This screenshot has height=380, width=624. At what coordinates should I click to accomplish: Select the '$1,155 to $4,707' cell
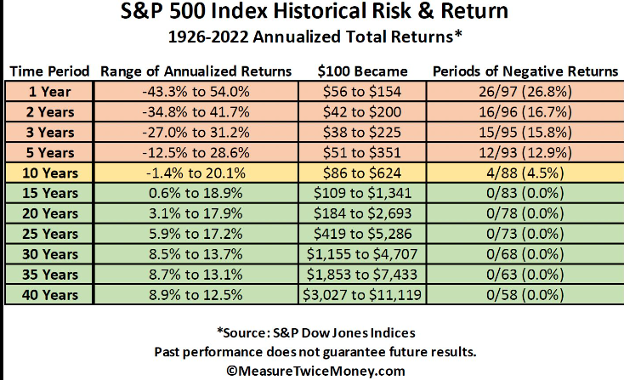pyautogui.click(x=362, y=254)
